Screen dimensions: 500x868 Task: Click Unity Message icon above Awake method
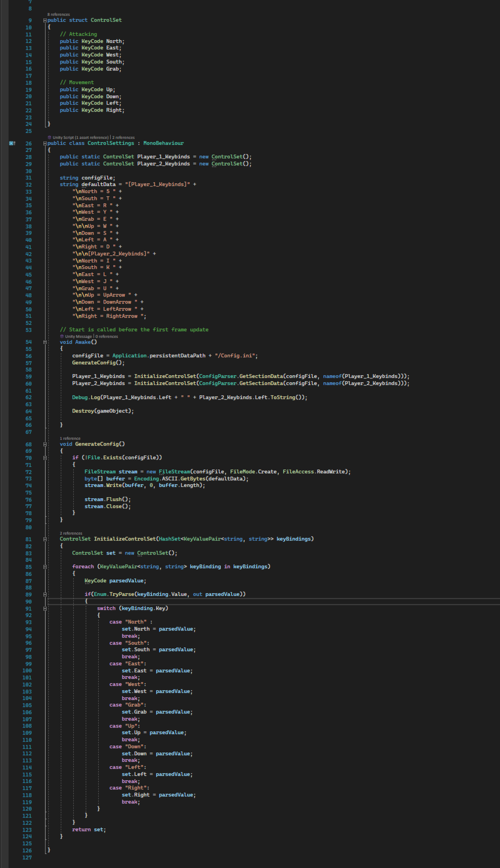pos(62,337)
